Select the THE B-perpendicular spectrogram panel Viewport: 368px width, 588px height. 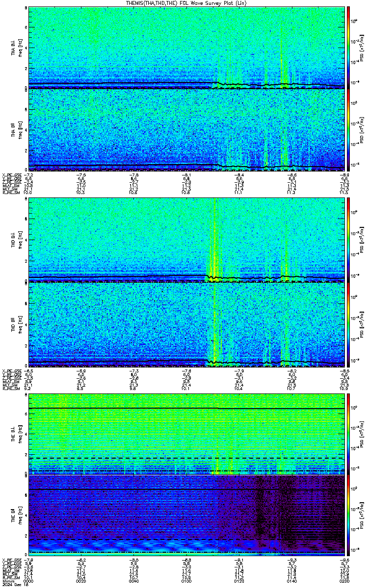(186, 434)
